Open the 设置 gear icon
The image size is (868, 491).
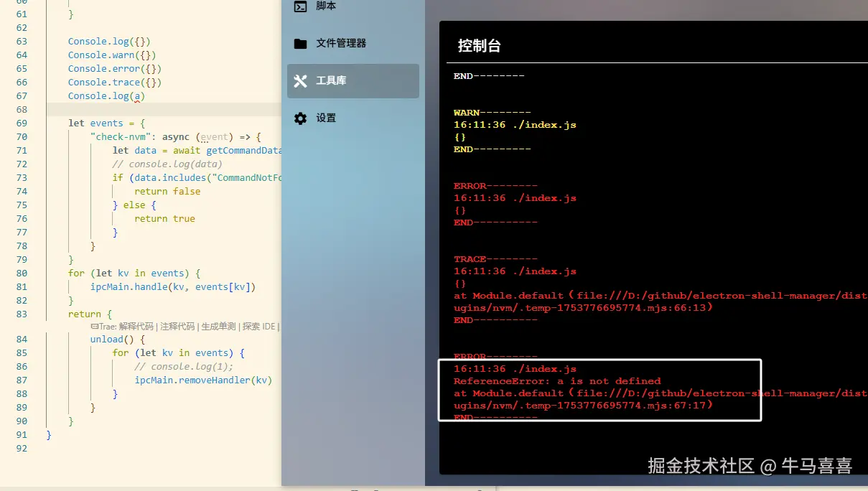coord(300,118)
